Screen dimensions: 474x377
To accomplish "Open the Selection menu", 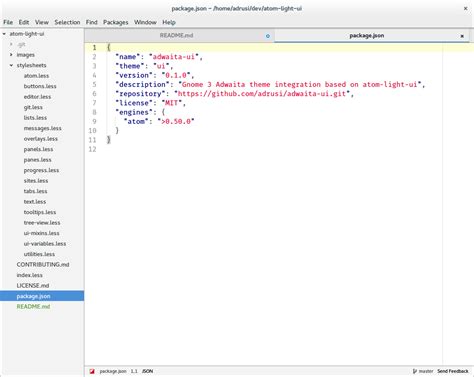I will coord(67,22).
